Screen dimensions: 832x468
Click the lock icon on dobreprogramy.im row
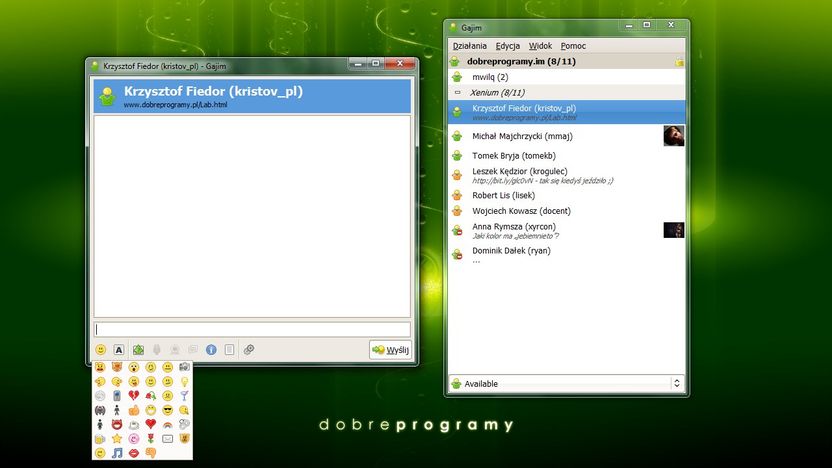pos(679,62)
